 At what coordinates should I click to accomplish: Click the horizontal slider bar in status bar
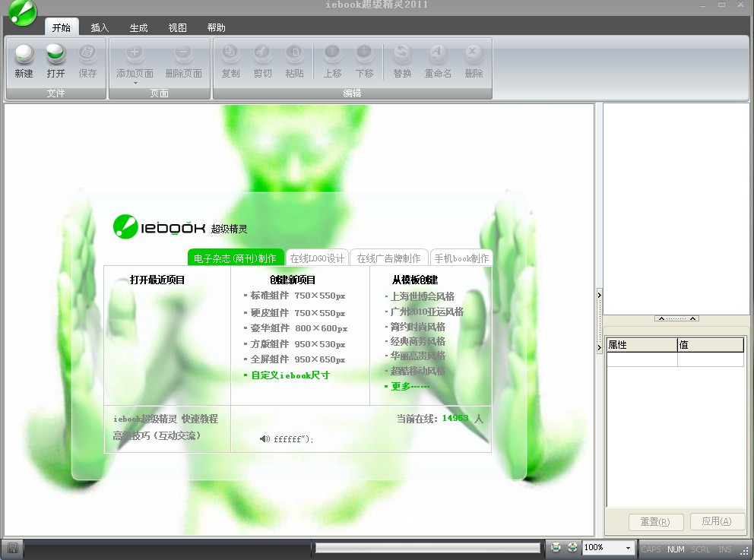(x=426, y=548)
